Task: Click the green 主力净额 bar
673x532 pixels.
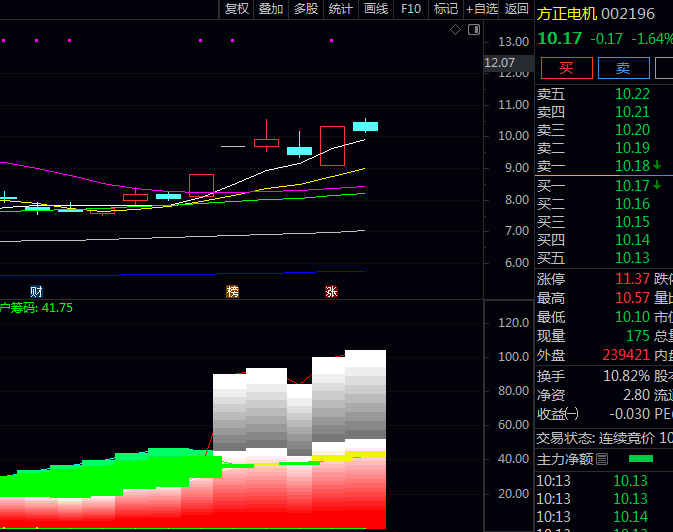Action: (640, 459)
